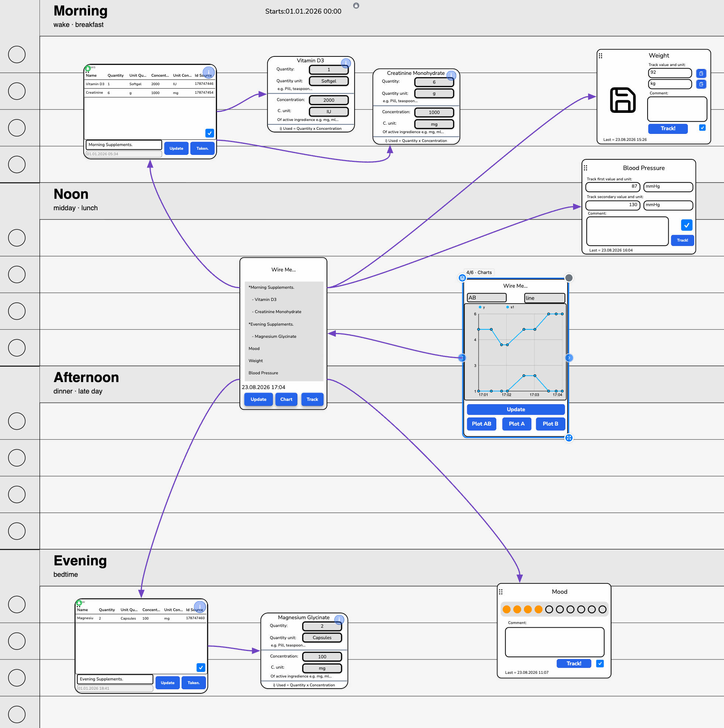This screenshot has height=728, width=724.
Task: Select the first margin circle under the Noon header
Action: [x=17, y=238]
